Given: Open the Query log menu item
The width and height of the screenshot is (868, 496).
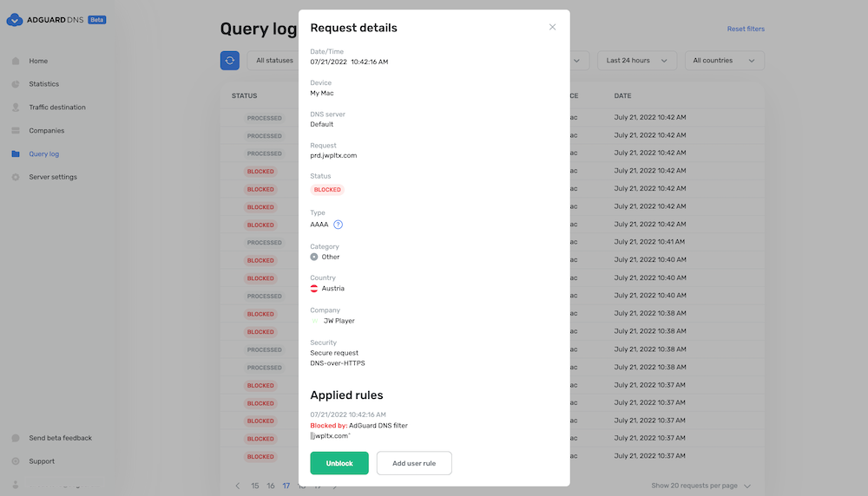Looking at the screenshot, I should click(43, 153).
